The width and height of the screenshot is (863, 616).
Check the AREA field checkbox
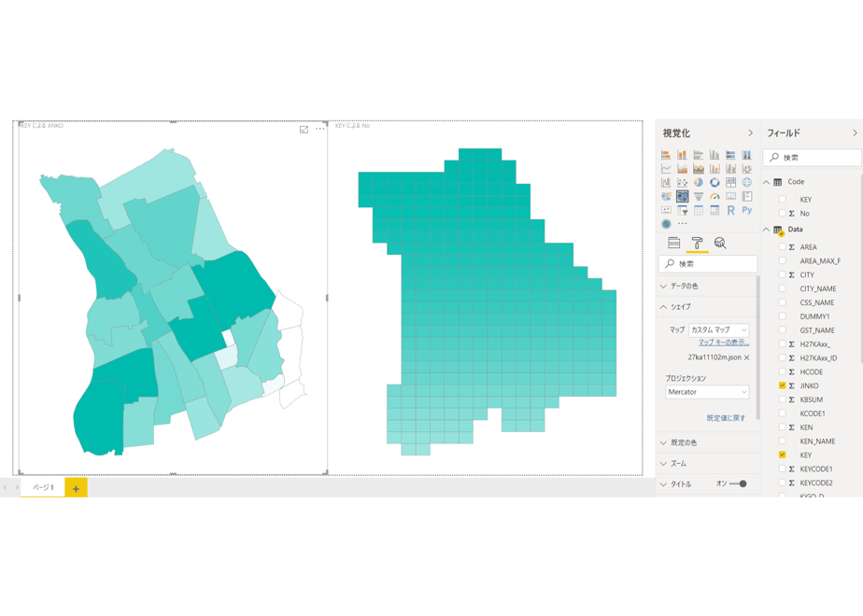[x=782, y=247]
